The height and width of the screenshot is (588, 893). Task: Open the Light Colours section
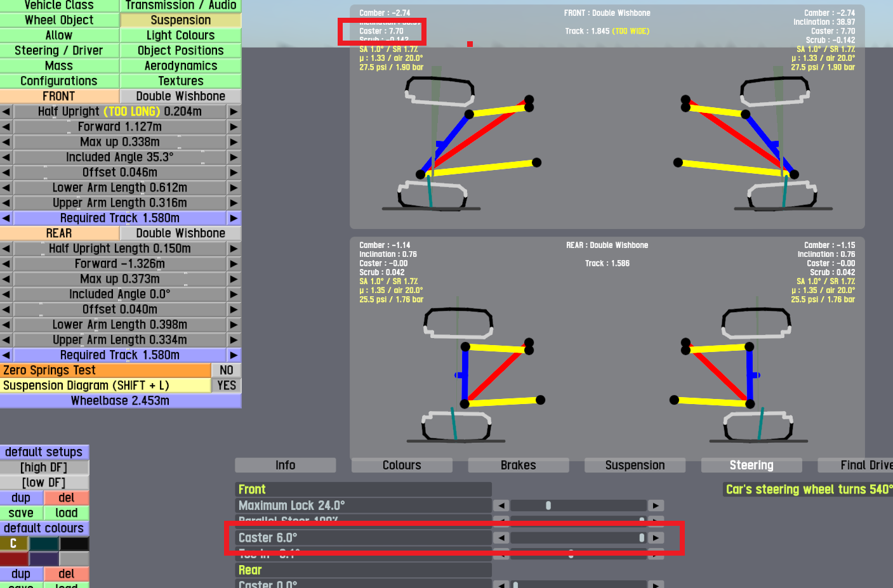pos(181,36)
